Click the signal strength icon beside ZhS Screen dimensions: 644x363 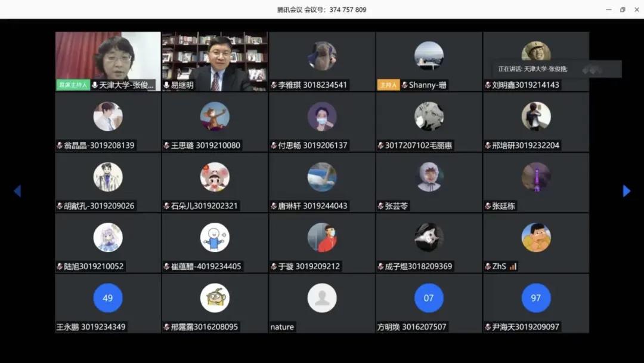point(513,266)
